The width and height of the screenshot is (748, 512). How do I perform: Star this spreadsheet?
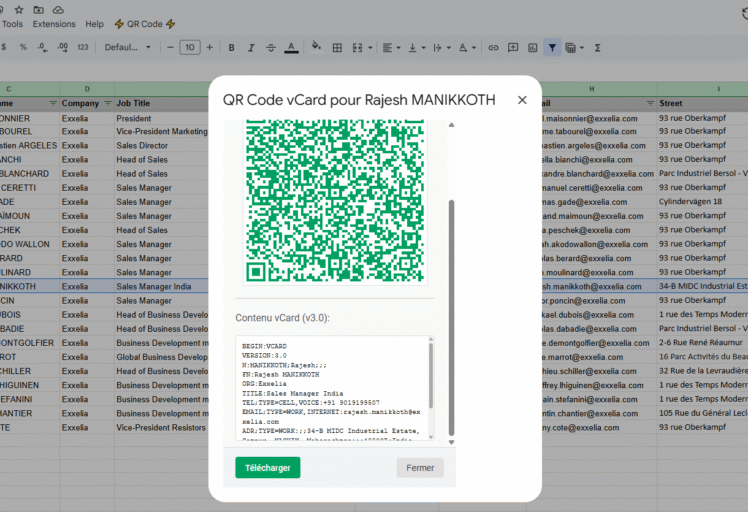tap(19, 10)
